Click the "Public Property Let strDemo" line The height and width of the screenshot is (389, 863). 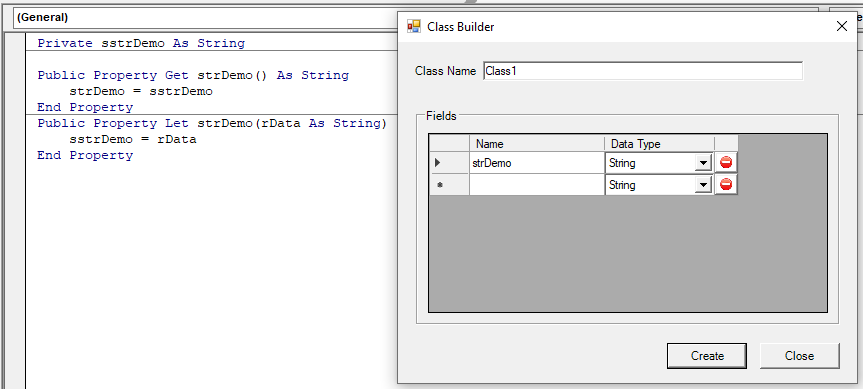point(212,123)
